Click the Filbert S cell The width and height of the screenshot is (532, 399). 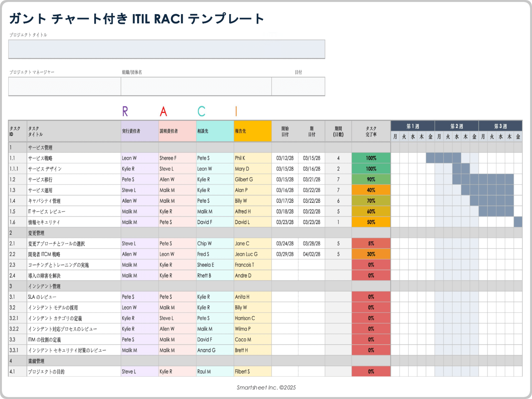253,371
